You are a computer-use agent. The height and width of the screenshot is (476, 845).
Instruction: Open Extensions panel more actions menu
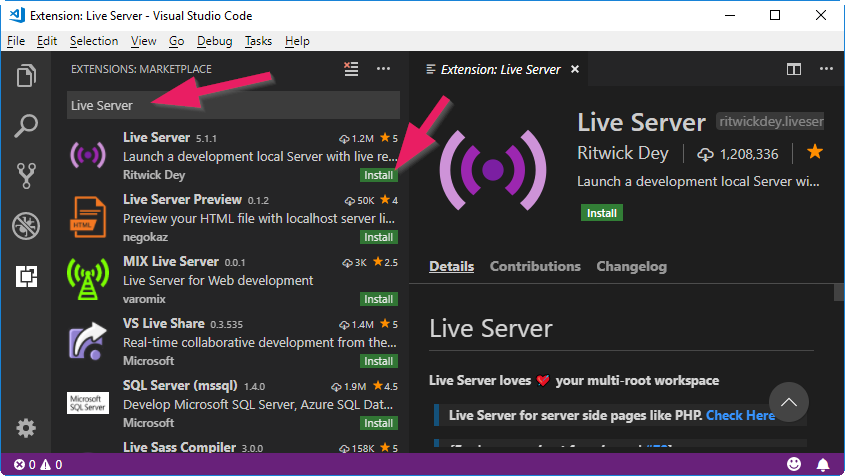[x=383, y=68]
